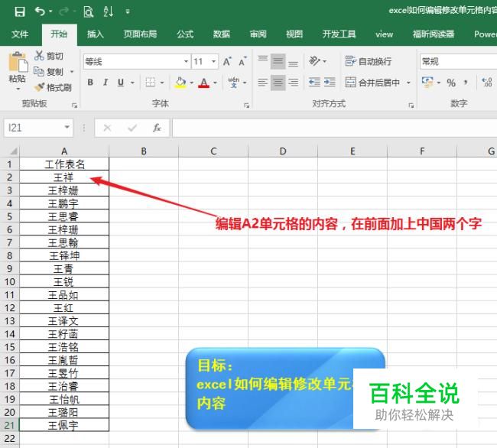Open the Fill Color dropdown arrow

tap(191, 83)
